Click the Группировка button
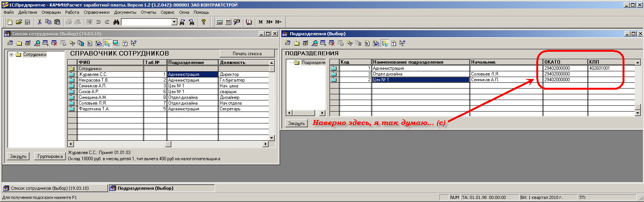Viewport: 644px width, 202px height. (50, 156)
